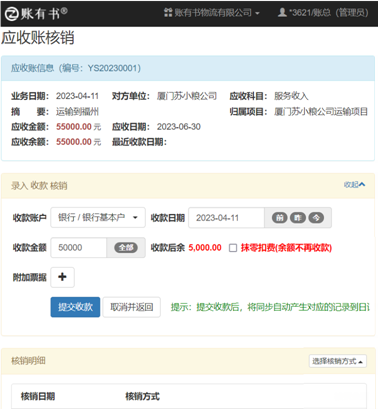Click the 5,000.00 收款后余 value

[x=205, y=248]
